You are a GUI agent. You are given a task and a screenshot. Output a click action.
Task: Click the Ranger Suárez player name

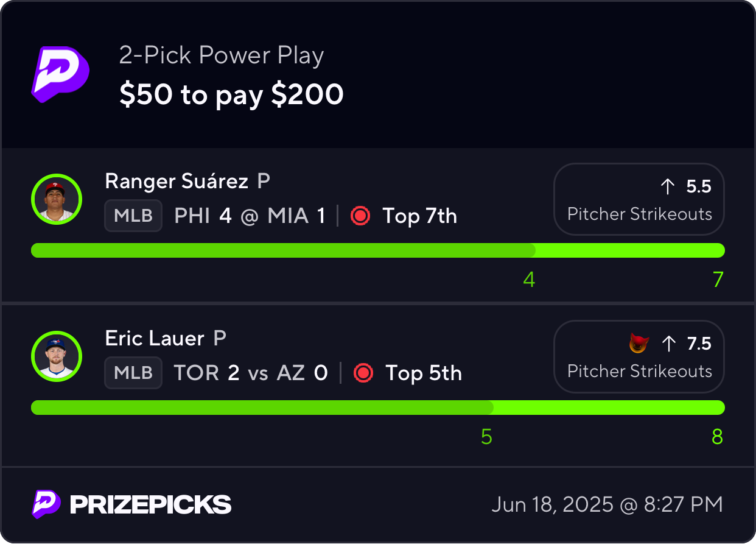click(x=177, y=181)
